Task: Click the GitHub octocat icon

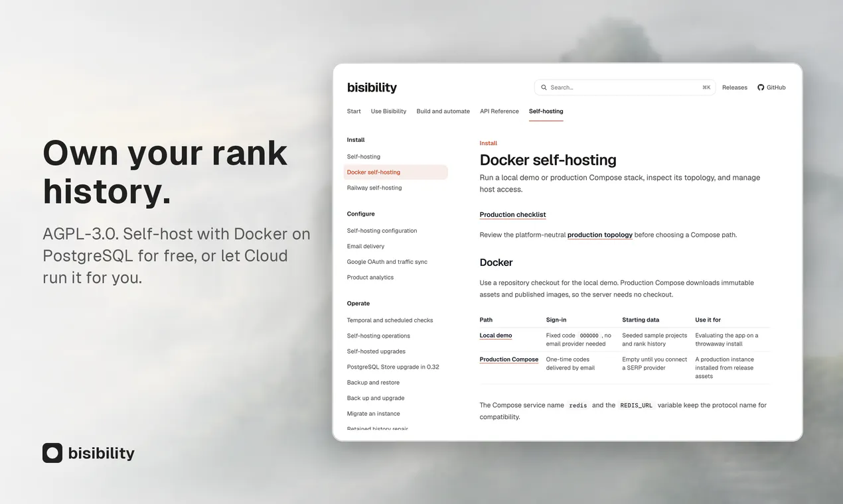Action: [x=761, y=88]
